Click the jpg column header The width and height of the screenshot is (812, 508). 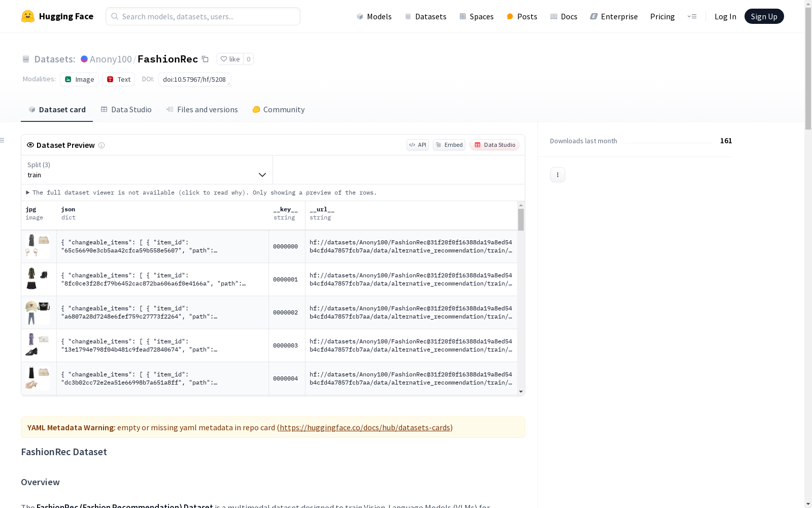39,213
